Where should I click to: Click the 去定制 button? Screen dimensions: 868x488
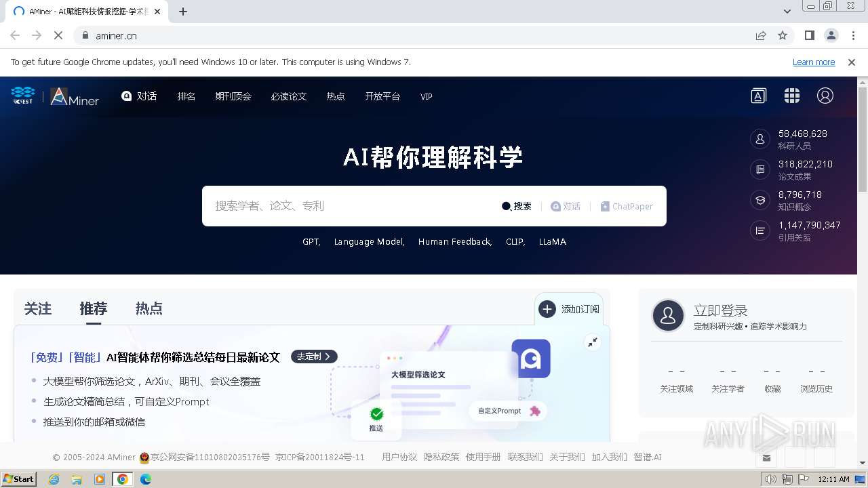coord(314,357)
